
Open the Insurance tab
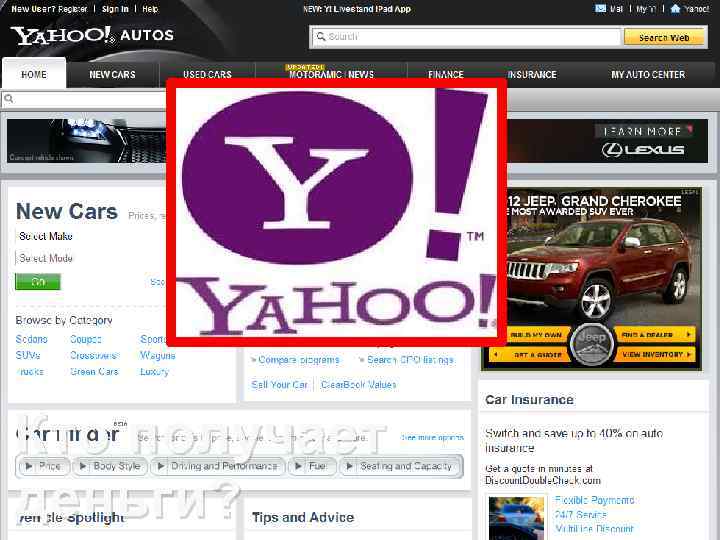pos(532,74)
